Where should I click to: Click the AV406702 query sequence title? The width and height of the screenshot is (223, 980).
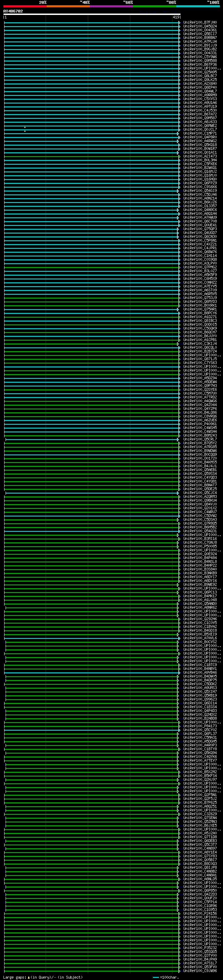coord(13,11)
